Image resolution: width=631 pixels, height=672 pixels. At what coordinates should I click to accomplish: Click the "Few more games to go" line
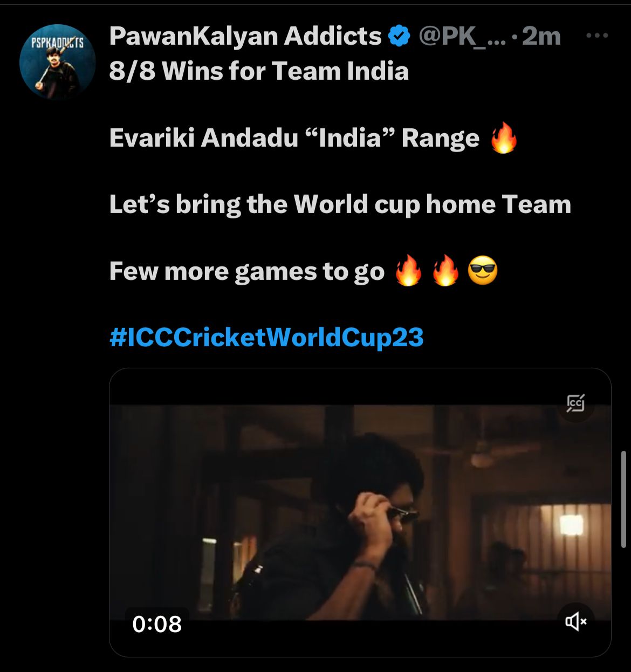pyautogui.click(x=246, y=271)
